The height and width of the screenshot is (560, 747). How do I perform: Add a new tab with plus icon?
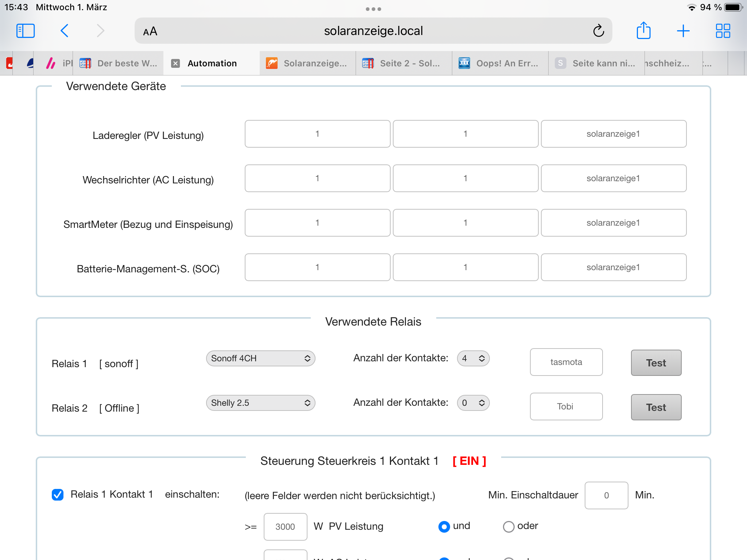point(683,31)
